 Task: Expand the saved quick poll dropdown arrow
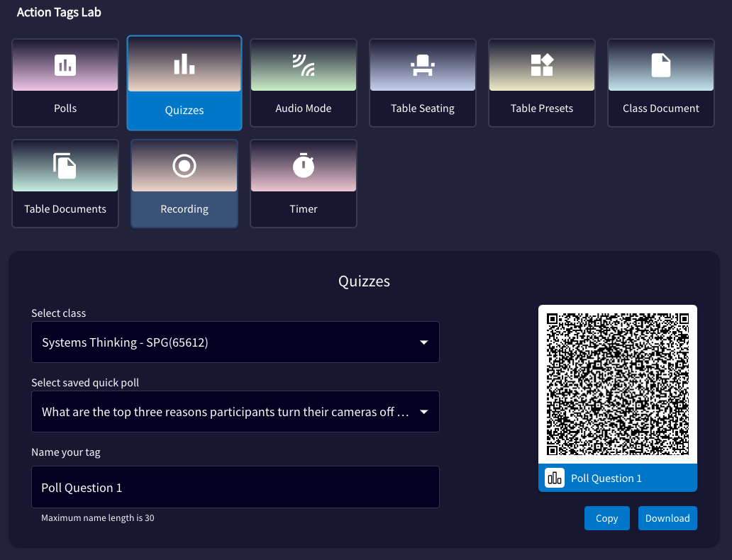point(424,412)
